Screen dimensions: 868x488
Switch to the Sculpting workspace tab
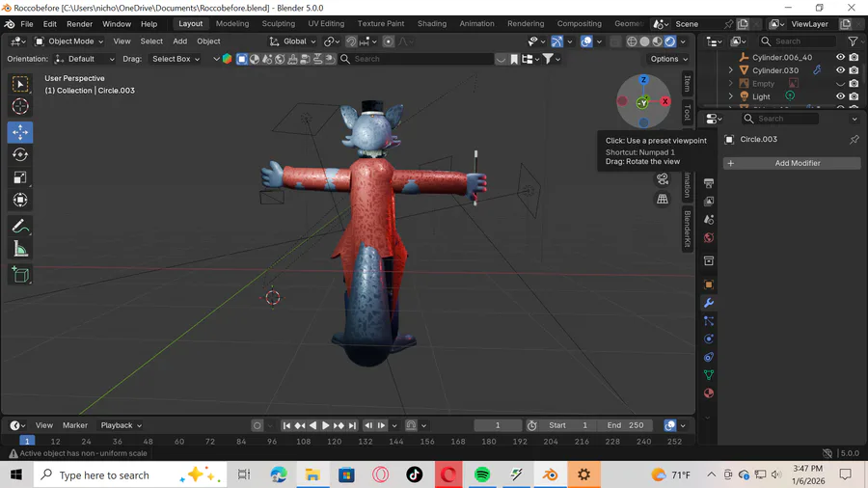(279, 23)
